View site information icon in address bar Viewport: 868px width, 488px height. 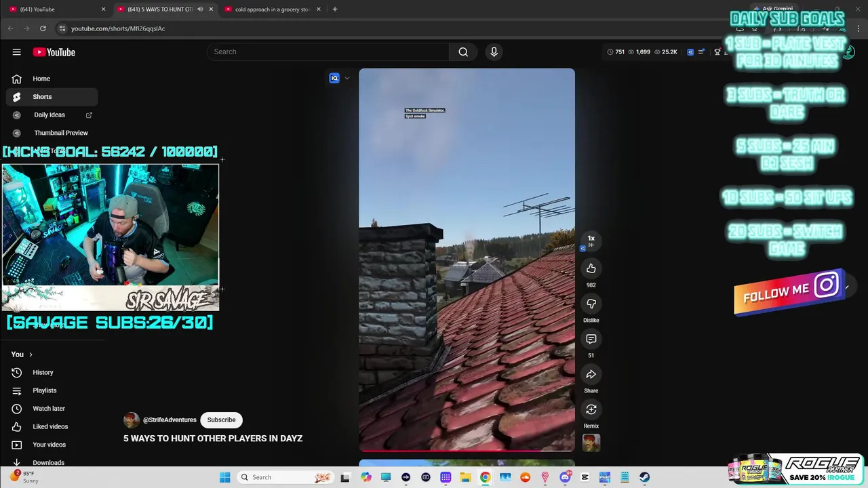[62, 28]
